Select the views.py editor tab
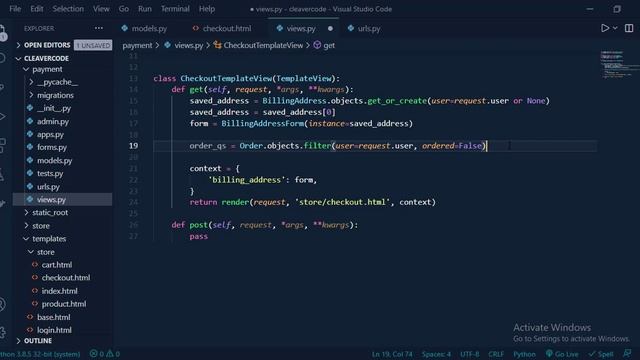640x360 pixels. pyautogui.click(x=301, y=29)
